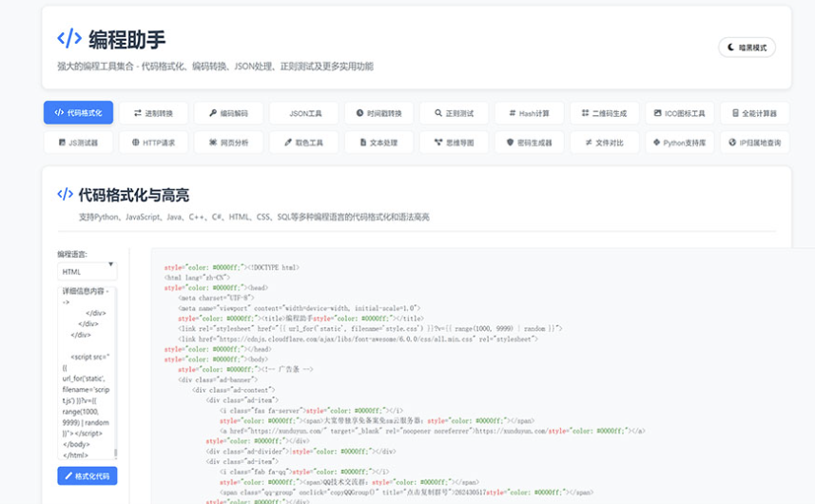
Task: Click the fas fa-server icon code line
Action: (311, 411)
